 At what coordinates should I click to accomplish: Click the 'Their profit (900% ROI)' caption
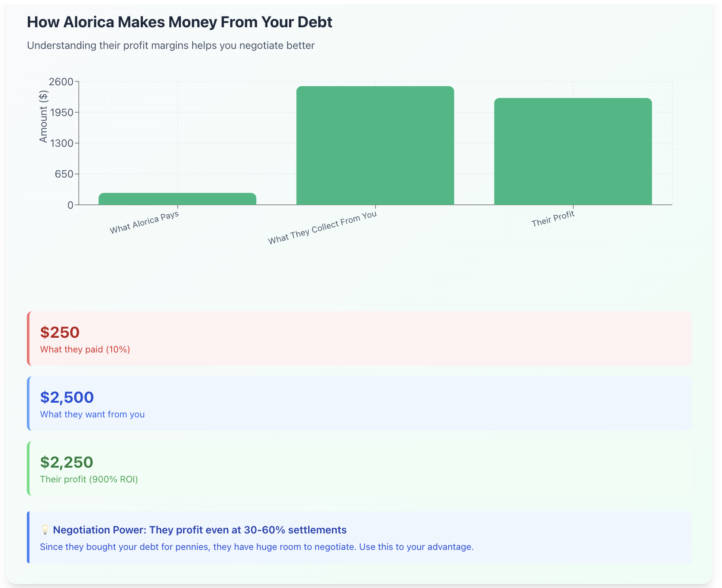click(x=89, y=479)
